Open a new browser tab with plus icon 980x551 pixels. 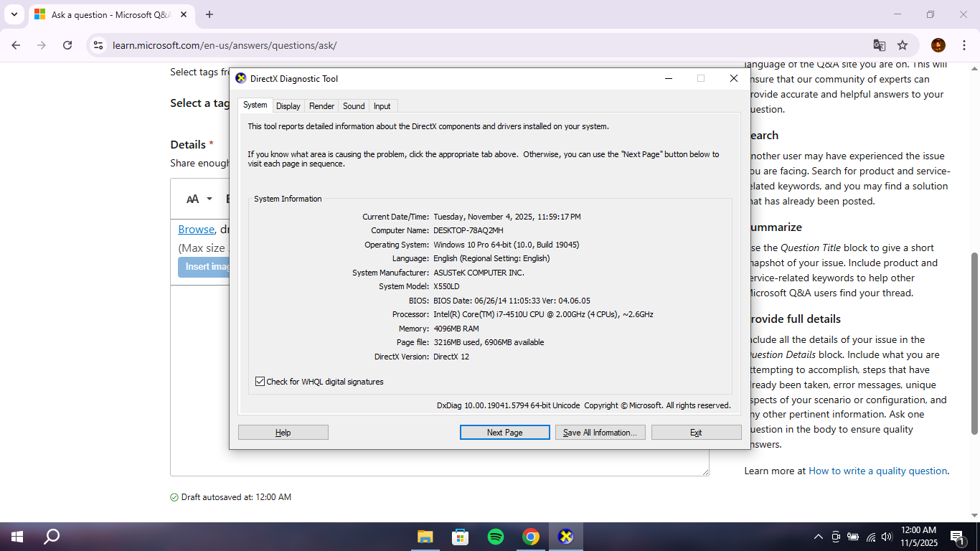pos(209,14)
